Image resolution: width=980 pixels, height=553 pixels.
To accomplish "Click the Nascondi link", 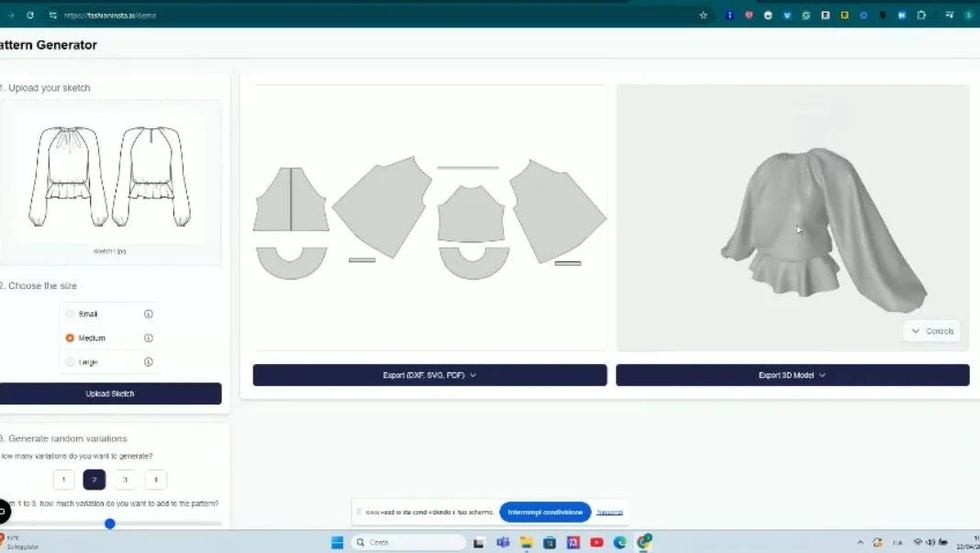I will pos(609,512).
